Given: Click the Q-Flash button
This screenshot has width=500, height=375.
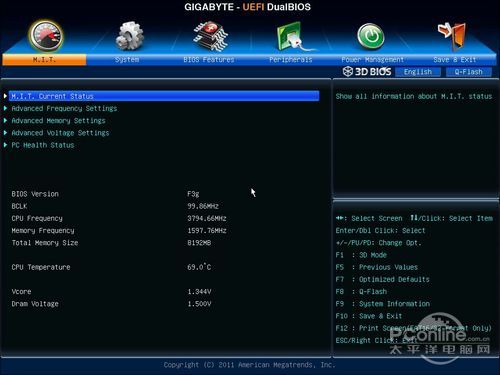Looking at the screenshot, I should 468,72.
